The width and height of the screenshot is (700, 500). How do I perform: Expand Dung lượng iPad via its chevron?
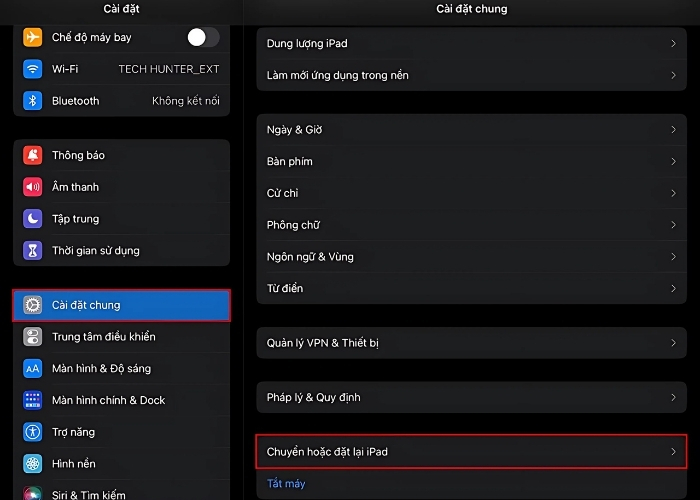673,44
